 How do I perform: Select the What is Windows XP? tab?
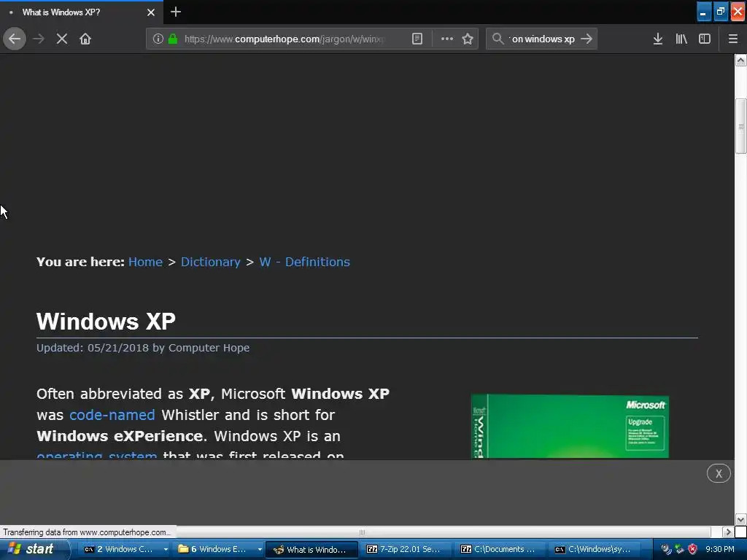[x=81, y=12]
